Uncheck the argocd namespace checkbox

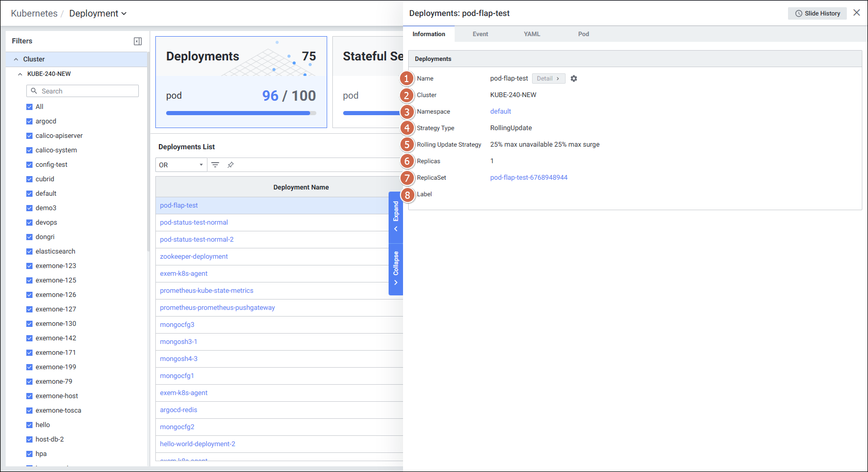[29, 121]
